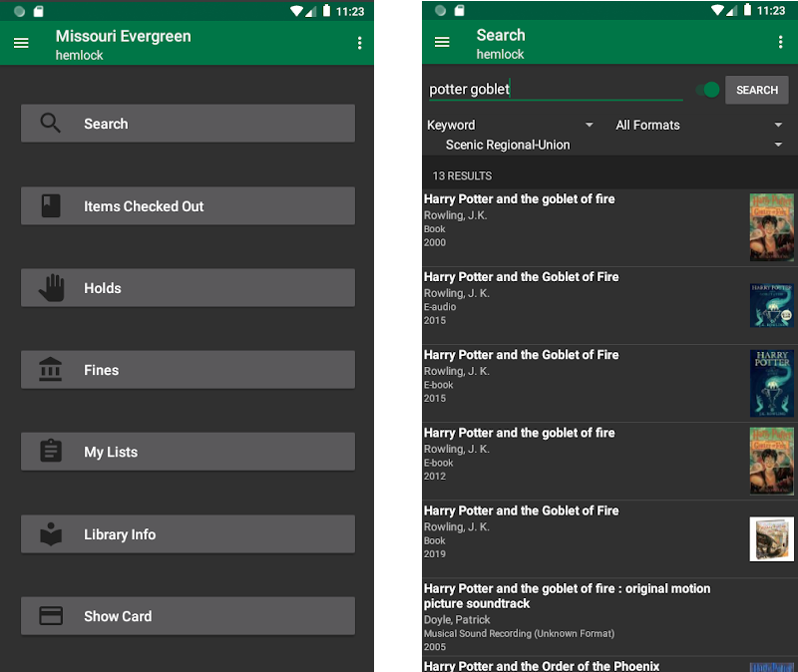Select Goblet of Fire E-audio 2015 title
Screen dimensions: 798x672
[521, 277]
